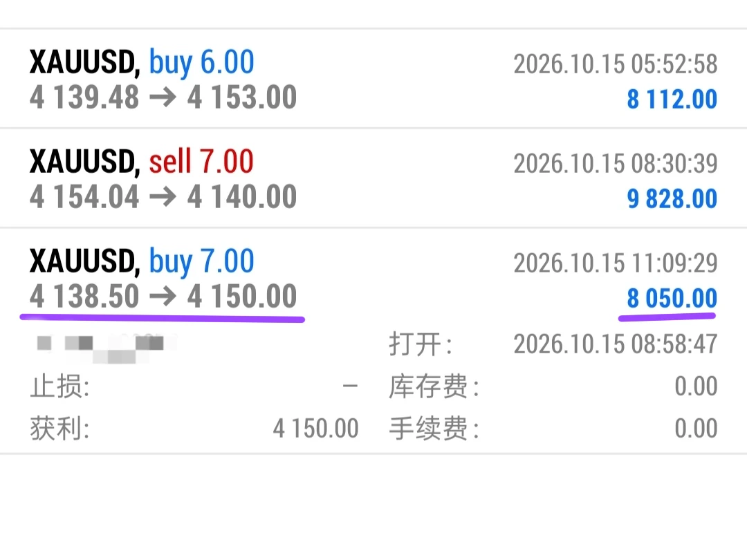Image resolution: width=747 pixels, height=560 pixels.
Task: Click the blue buy 6.00 label
Action: click(201, 62)
